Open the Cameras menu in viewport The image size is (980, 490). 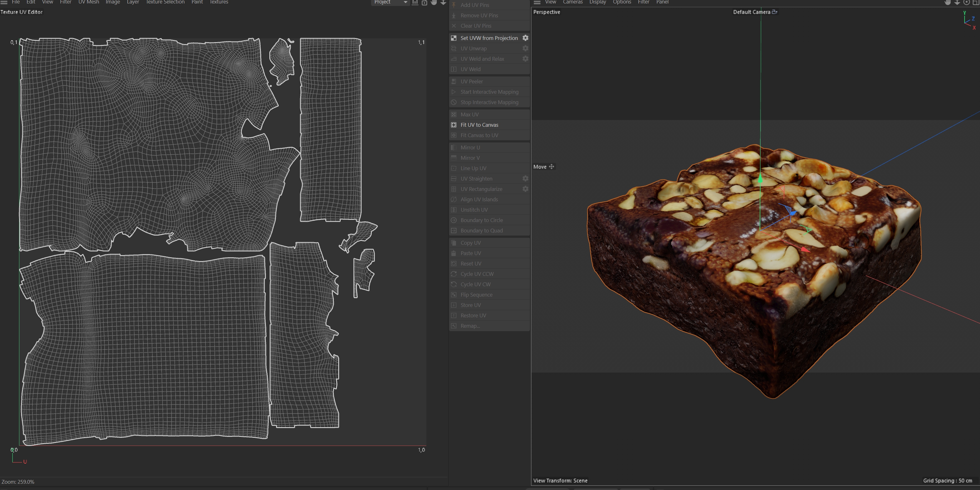coord(573,2)
